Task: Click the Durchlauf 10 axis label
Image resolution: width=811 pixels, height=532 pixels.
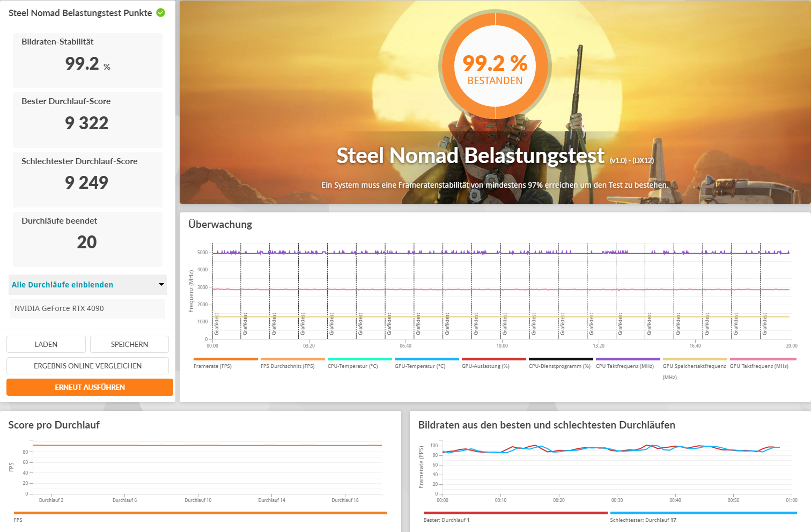Action: 198,500
